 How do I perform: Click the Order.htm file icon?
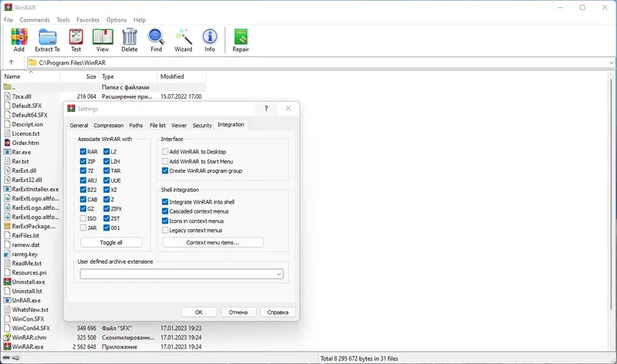pos(7,143)
